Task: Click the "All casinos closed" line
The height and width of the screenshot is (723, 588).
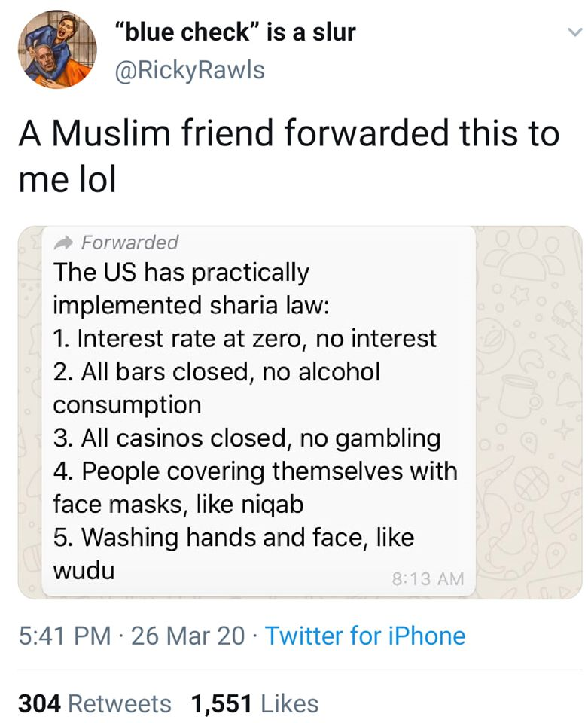Action: pos(247,438)
